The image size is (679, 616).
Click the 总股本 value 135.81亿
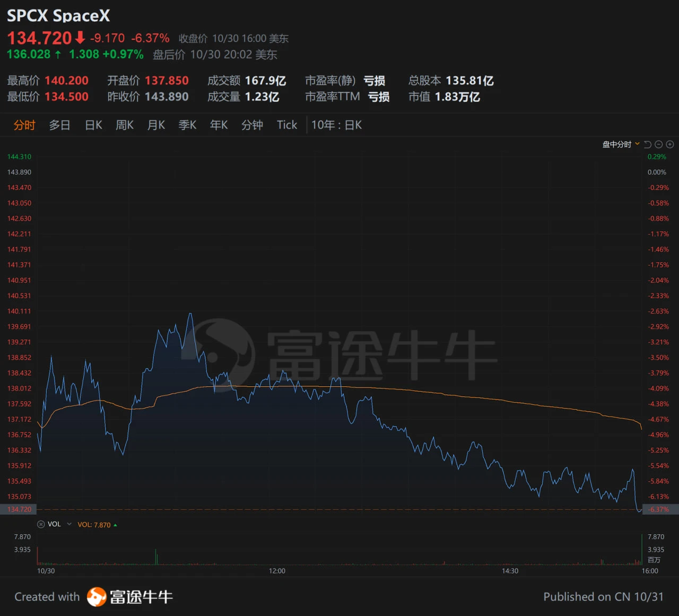469,81
